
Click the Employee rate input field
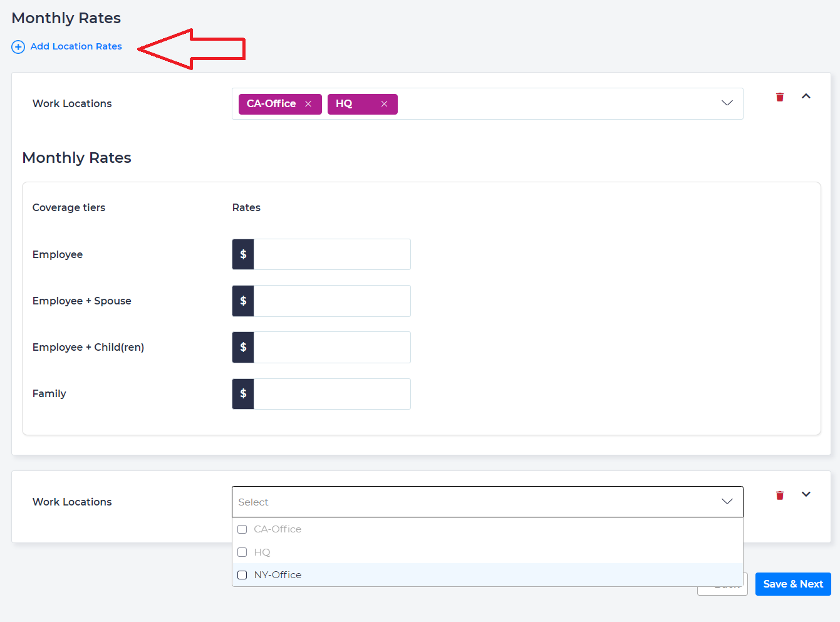[331, 254]
